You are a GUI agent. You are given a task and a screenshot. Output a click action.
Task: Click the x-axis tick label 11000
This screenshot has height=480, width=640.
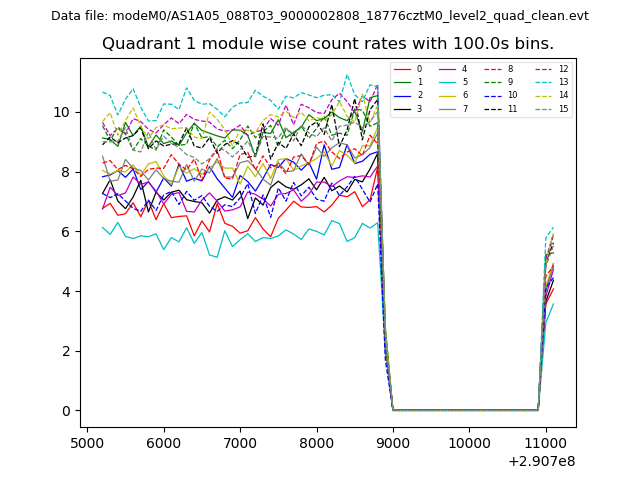tap(545, 443)
